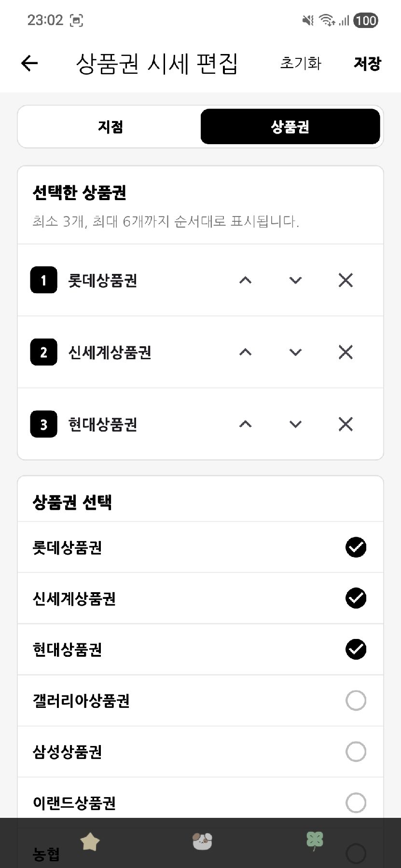Tap the back arrow icon

[29, 63]
